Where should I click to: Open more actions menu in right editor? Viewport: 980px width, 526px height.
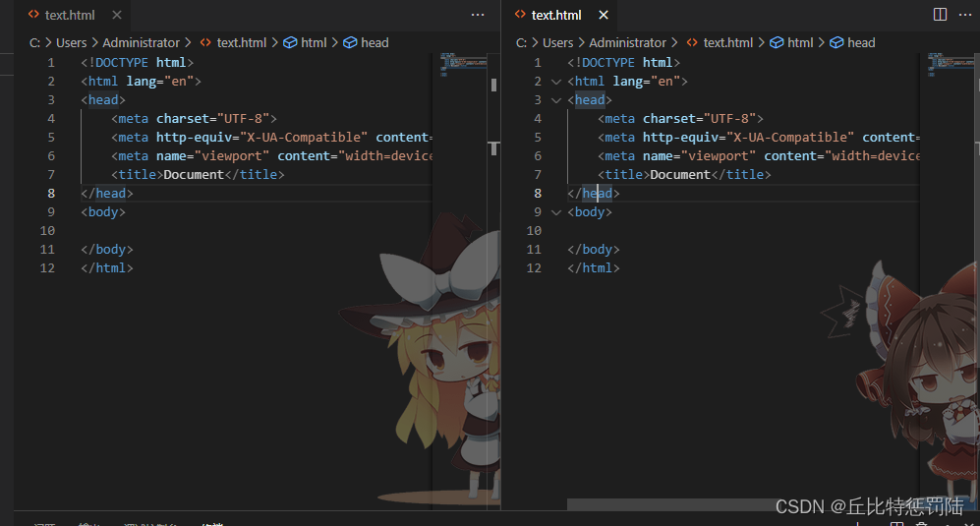[965, 15]
